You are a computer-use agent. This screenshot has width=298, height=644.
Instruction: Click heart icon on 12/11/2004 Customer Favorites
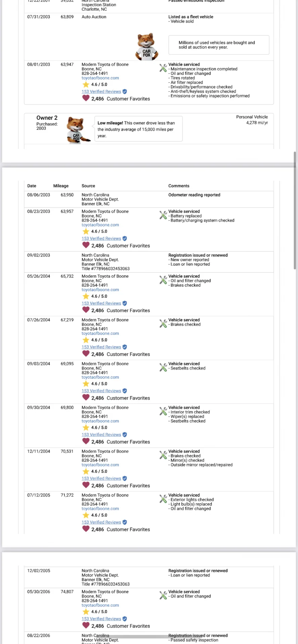(86, 485)
